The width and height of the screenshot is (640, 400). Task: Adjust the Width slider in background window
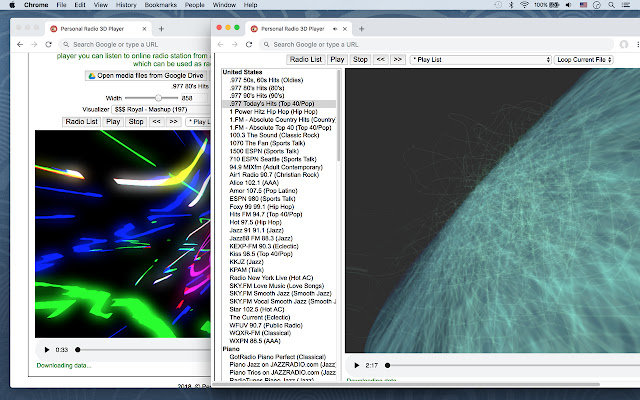tap(152, 98)
